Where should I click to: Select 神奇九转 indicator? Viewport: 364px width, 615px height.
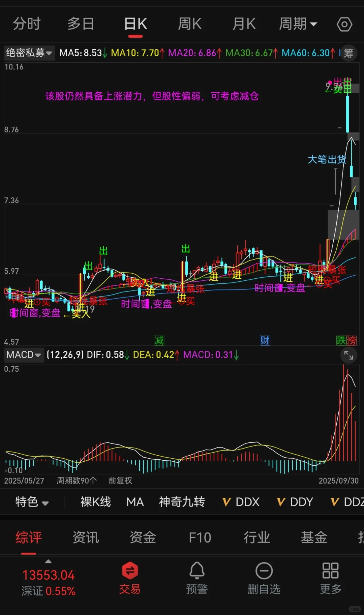(x=182, y=502)
